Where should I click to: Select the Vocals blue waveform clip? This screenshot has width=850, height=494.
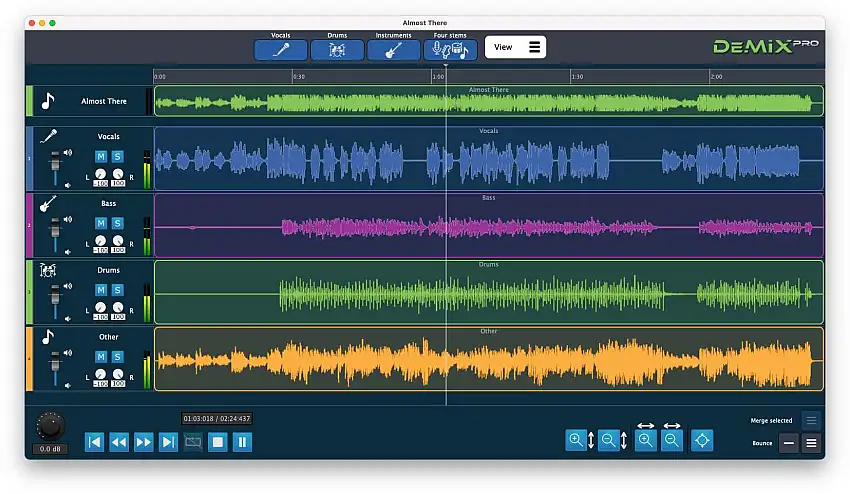point(488,158)
